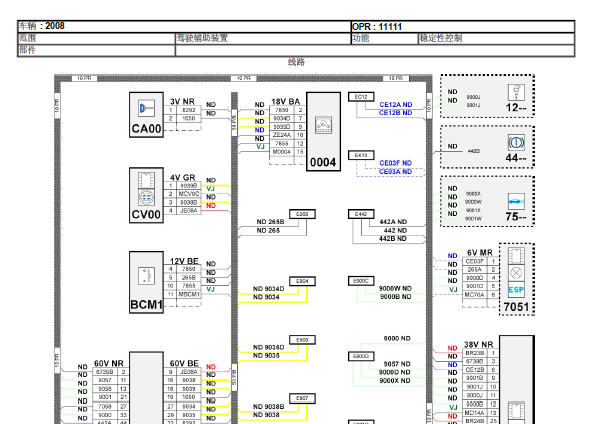Viewport: 590px width, 424px height.
Task: Click the '驾驶辅助装置' cell
Action: coord(263,38)
